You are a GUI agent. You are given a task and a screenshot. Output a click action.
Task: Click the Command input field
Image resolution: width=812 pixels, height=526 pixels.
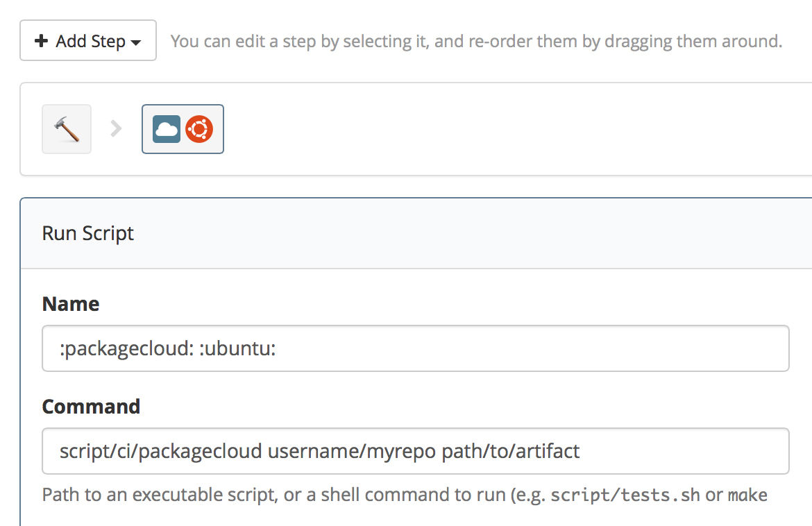pos(416,451)
